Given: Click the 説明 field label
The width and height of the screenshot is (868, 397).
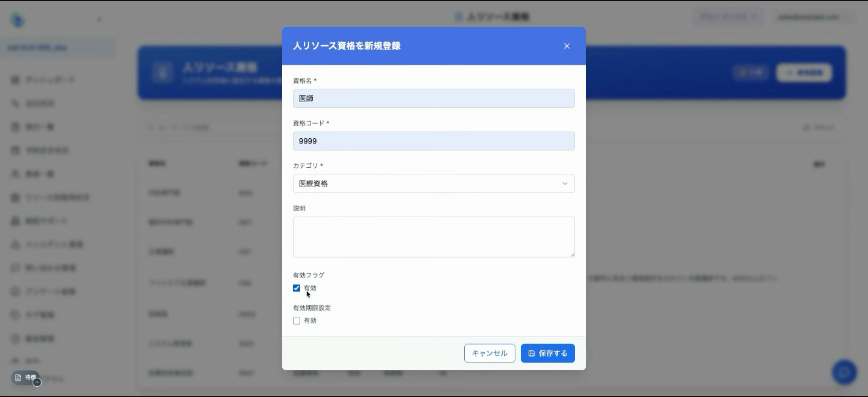Looking at the screenshot, I should coord(299,208).
